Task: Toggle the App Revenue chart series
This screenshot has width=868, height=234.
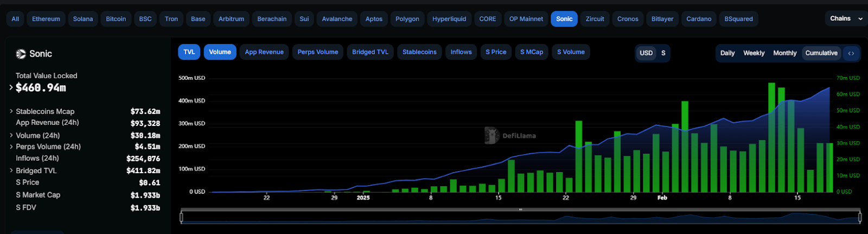Action: pos(264,52)
